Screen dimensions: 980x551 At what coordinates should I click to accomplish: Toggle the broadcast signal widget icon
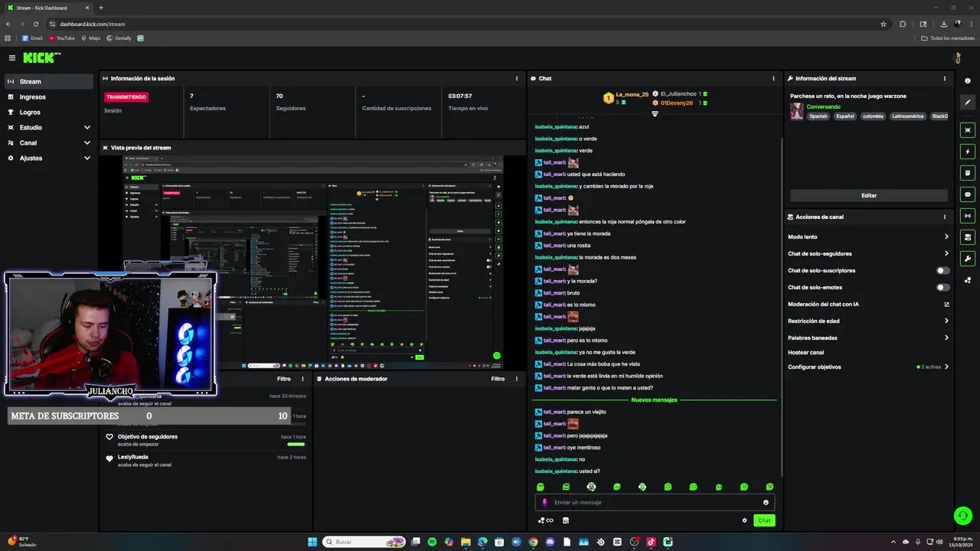click(968, 216)
